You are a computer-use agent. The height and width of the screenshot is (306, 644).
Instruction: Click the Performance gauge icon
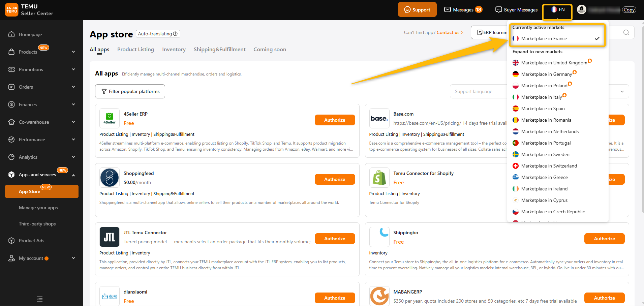11,140
